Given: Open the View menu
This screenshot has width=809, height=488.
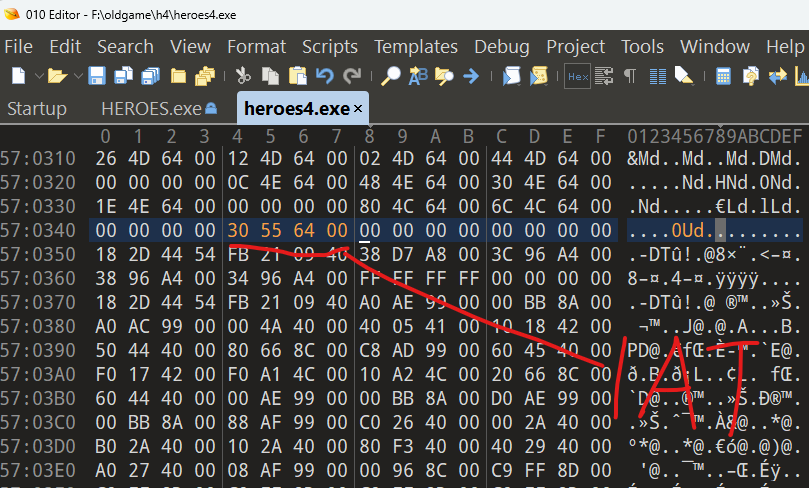Looking at the screenshot, I should 190,47.
